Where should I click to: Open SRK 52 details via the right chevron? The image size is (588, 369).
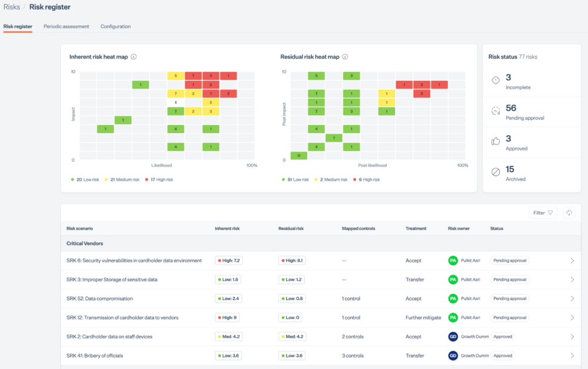[572, 298]
